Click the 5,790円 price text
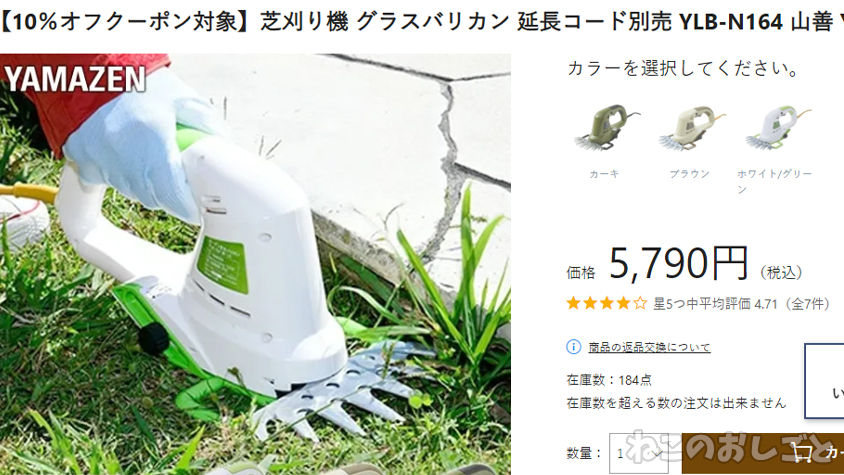Screen dimensions: 844x475 679,263
